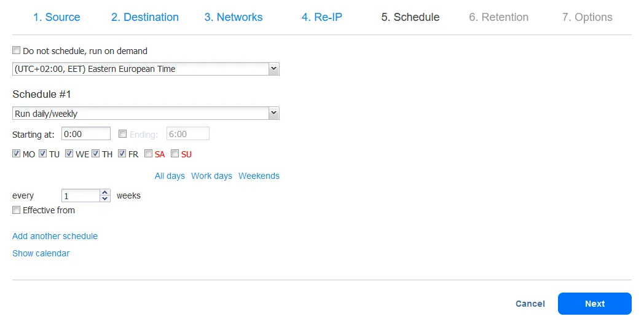Check the SA day checkbox
The image size is (644, 327).
(149, 154)
